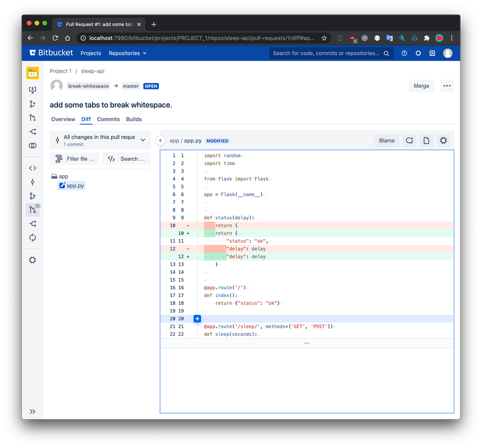Click the Clone icon in sidebar
The image size is (482, 448).
tap(32, 90)
